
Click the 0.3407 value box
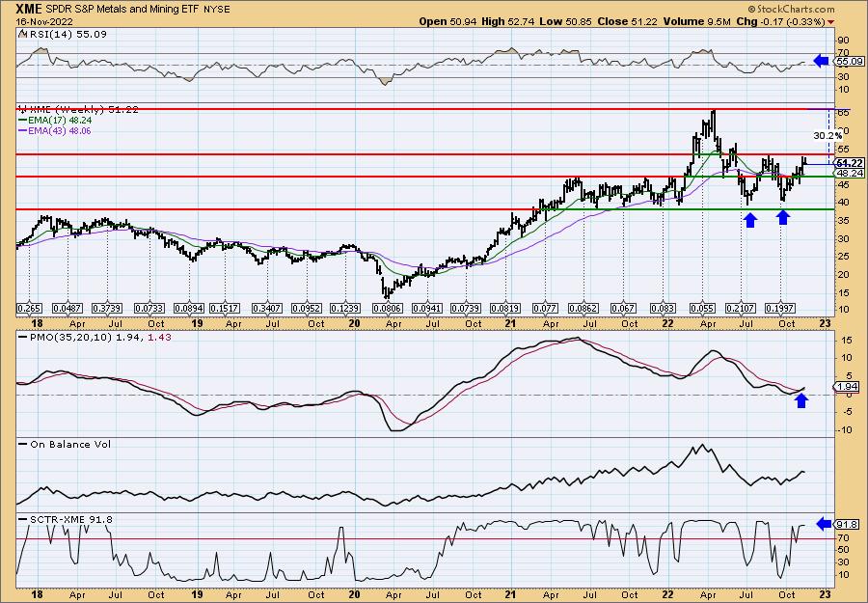point(267,308)
